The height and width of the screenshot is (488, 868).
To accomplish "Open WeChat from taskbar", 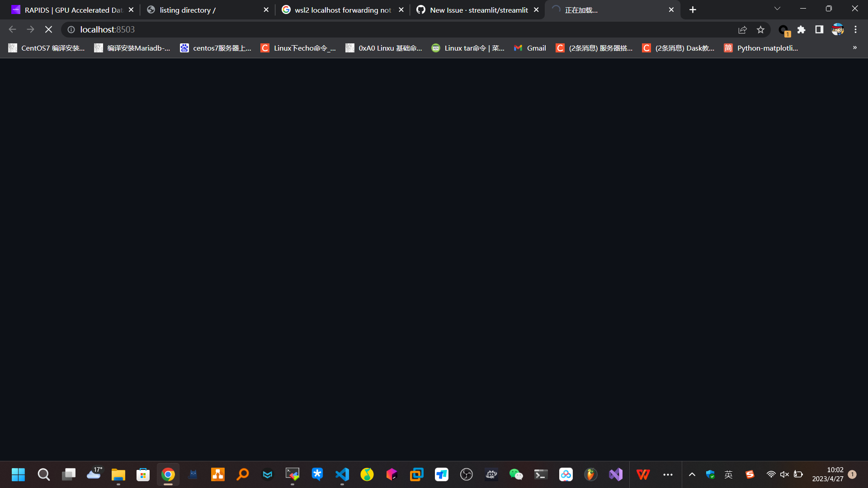I will coord(516,474).
